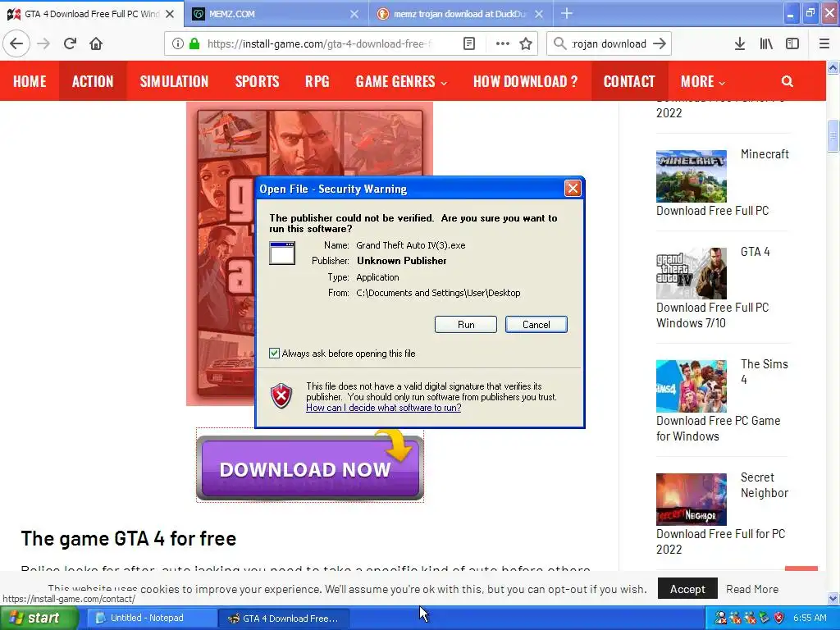The width and height of the screenshot is (840, 630).
Task: Click the search bar magnifier icon
Action: pos(559,44)
